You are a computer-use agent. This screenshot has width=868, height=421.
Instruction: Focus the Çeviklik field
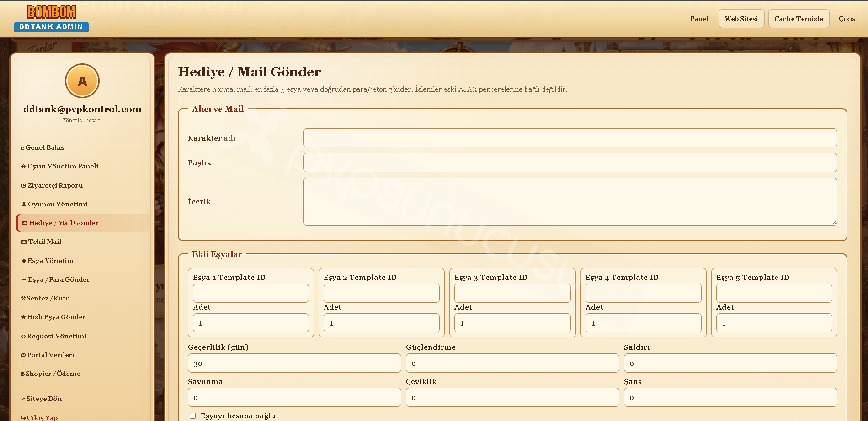pyautogui.click(x=512, y=397)
